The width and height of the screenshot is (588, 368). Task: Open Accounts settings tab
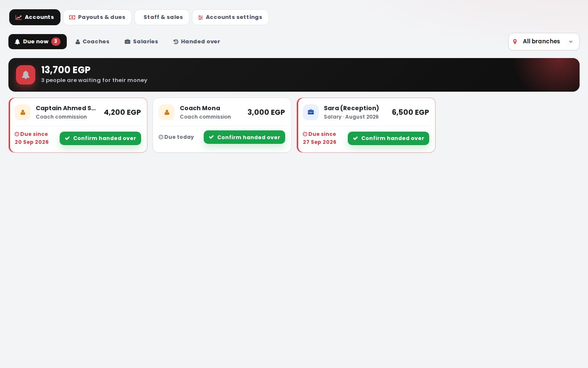230,17
